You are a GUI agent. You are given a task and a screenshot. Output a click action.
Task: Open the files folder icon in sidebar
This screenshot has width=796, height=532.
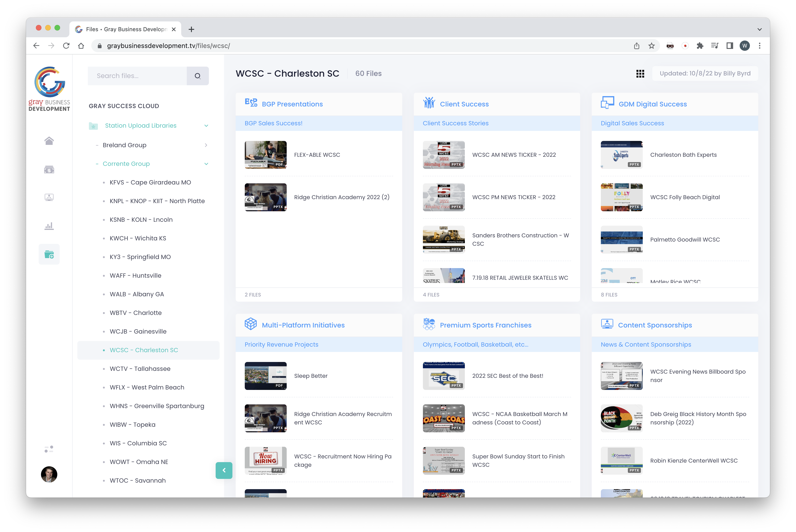pos(49,254)
